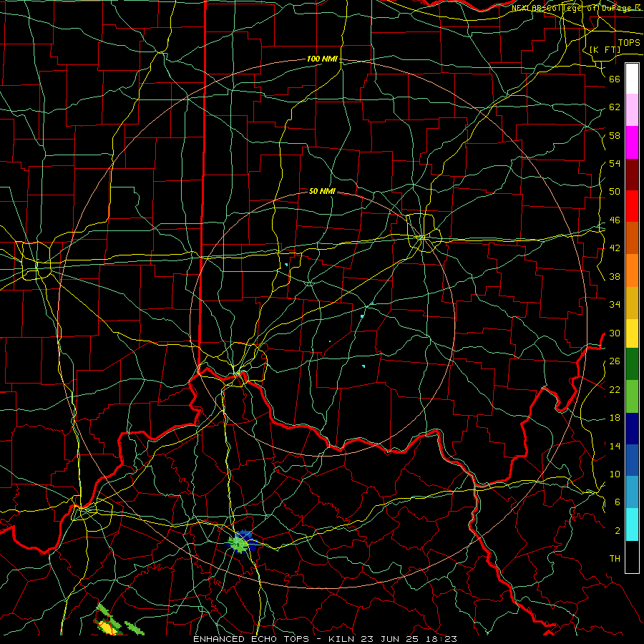The image size is (644, 644).
Task: Click legend value "58"
Action: [615, 135]
